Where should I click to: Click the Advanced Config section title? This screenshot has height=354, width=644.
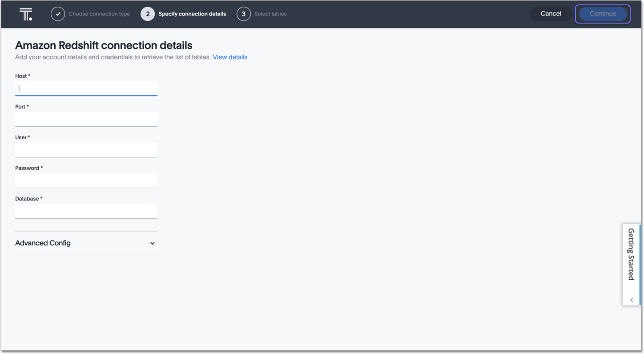pyautogui.click(x=43, y=243)
